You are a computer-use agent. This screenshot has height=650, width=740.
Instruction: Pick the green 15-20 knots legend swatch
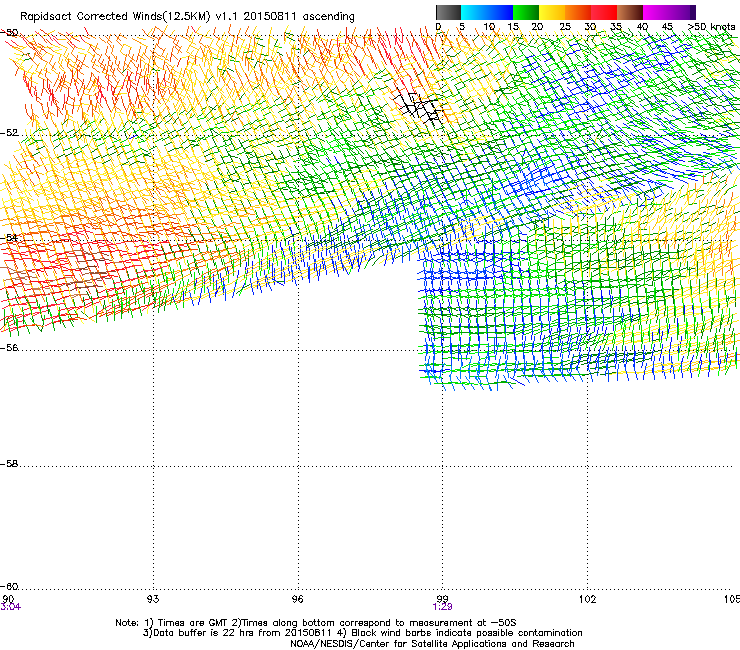click(x=526, y=12)
